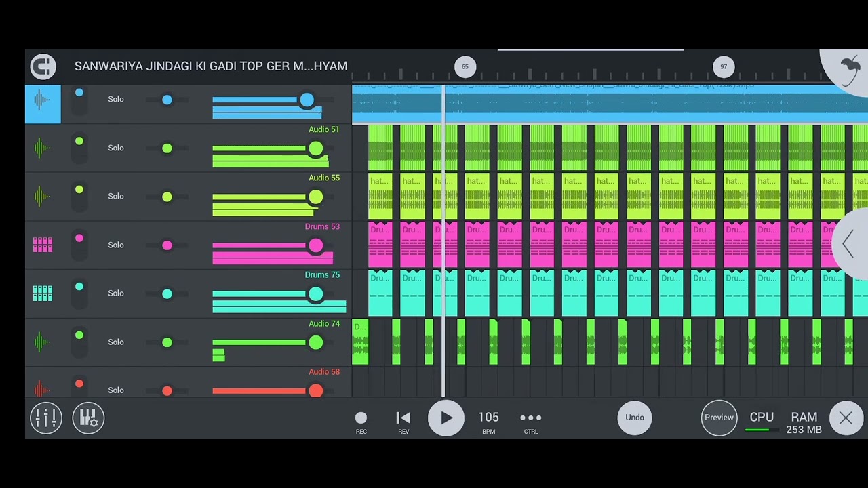The width and height of the screenshot is (868, 488).
Task: Start recording with the REC button
Action: [361, 422]
